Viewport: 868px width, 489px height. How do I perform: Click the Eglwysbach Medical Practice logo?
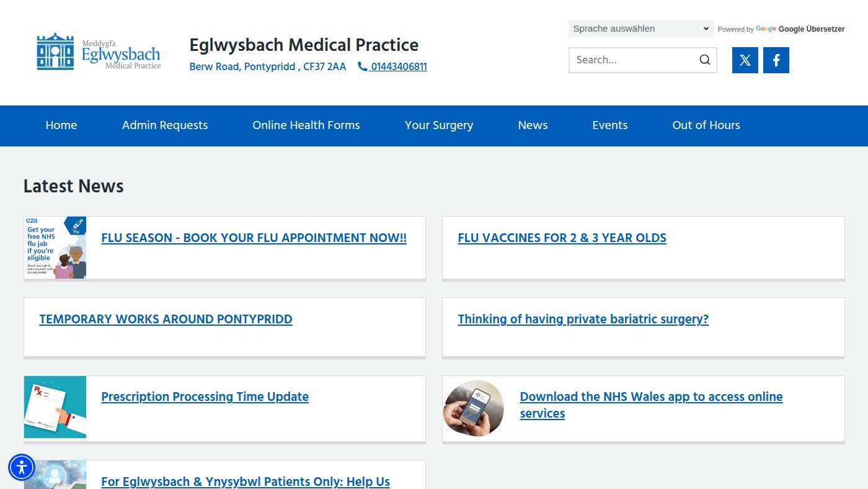99,52
